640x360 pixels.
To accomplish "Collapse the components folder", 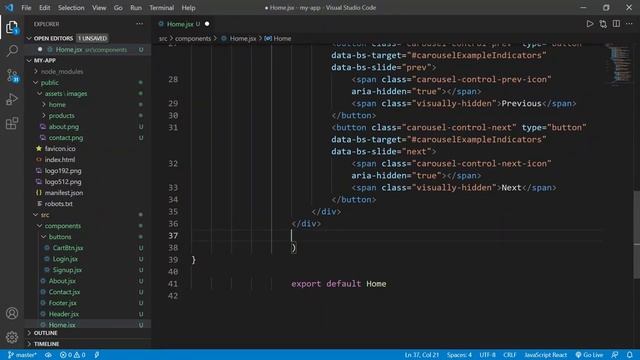I will 62,226.
